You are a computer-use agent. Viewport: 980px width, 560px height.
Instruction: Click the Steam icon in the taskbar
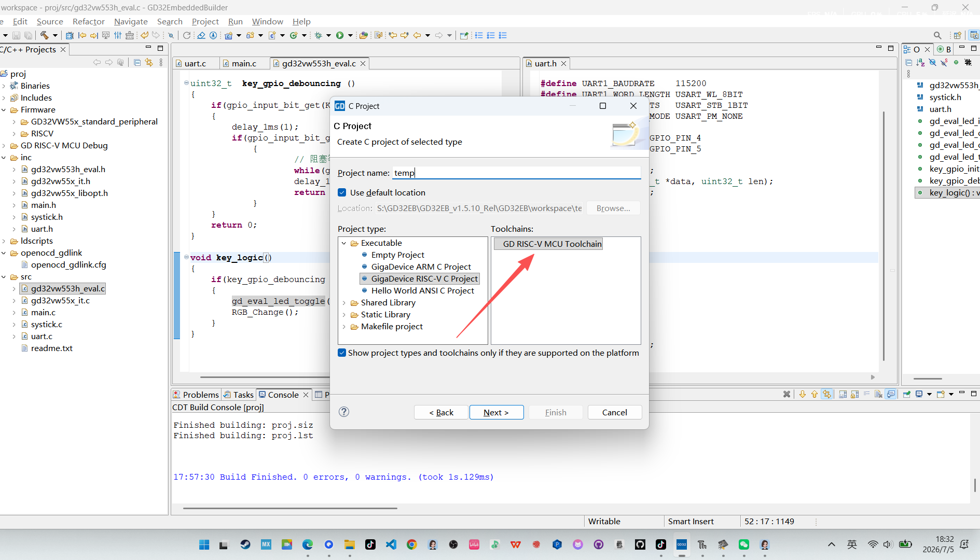pos(245,544)
